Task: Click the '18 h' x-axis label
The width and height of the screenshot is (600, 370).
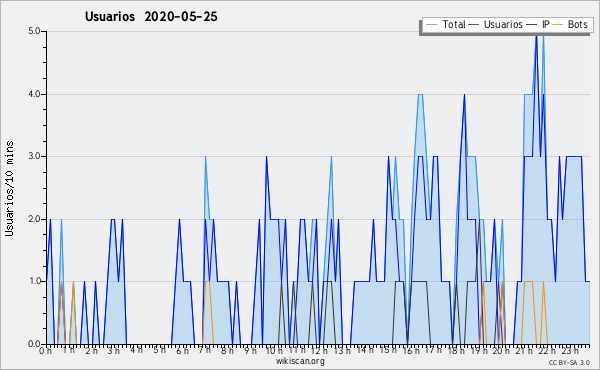Action: (x=456, y=351)
